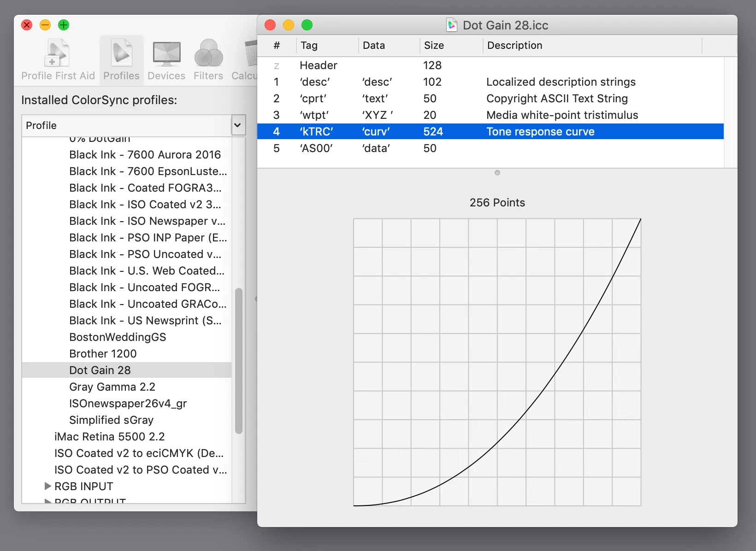Select the 'cprt' copyright tag row
This screenshot has width=756, height=551.
pos(490,99)
